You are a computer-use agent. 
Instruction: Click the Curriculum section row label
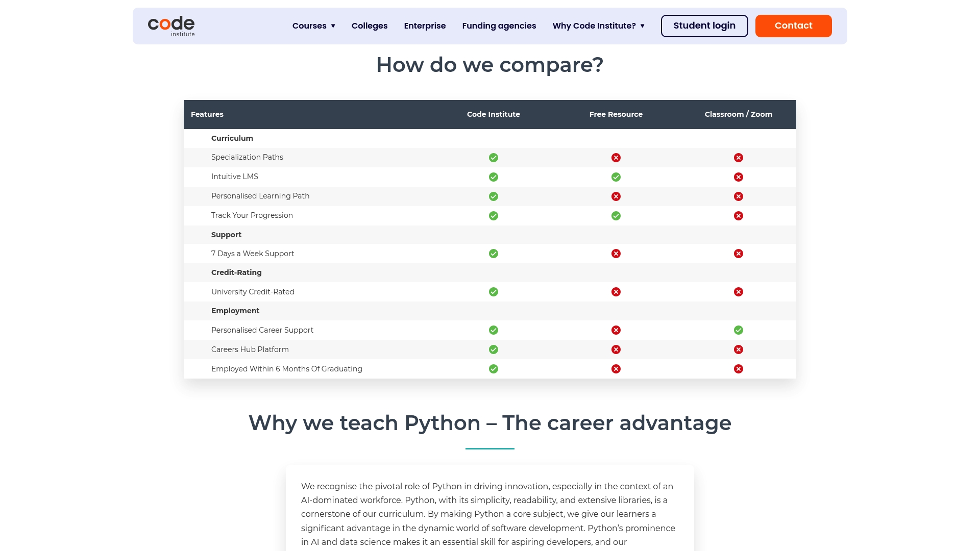click(x=232, y=138)
